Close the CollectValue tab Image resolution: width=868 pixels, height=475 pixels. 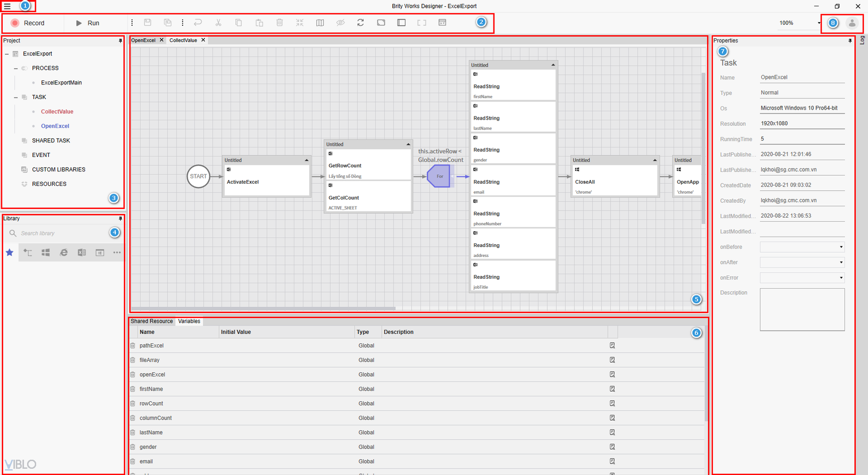tap(203, 40)
